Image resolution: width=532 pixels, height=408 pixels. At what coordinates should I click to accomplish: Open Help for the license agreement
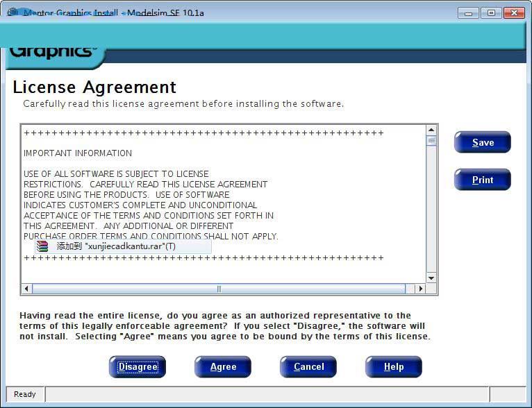click(x=394, y=366)
